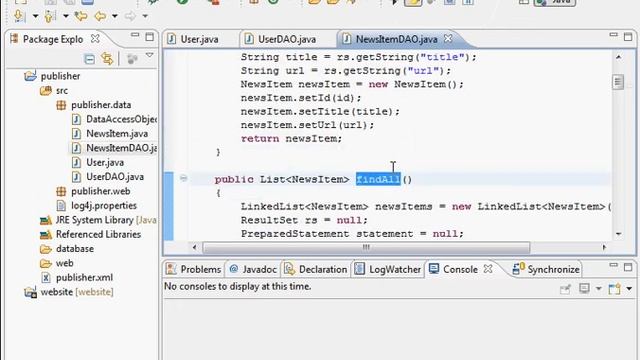Screen dimensions: 640x360
Task: Click the horizontal scrollbar right arrow
Action: 604,247
